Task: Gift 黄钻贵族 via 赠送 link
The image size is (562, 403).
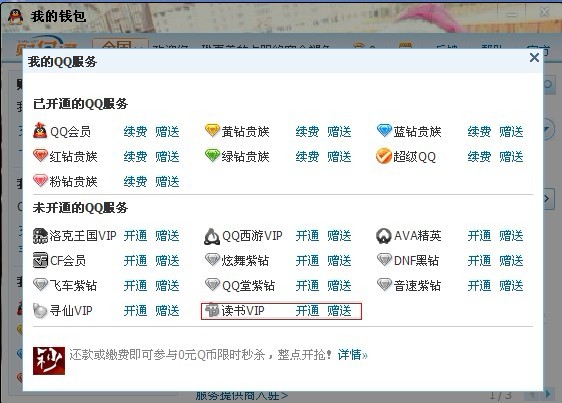Action: click(339, 132)
